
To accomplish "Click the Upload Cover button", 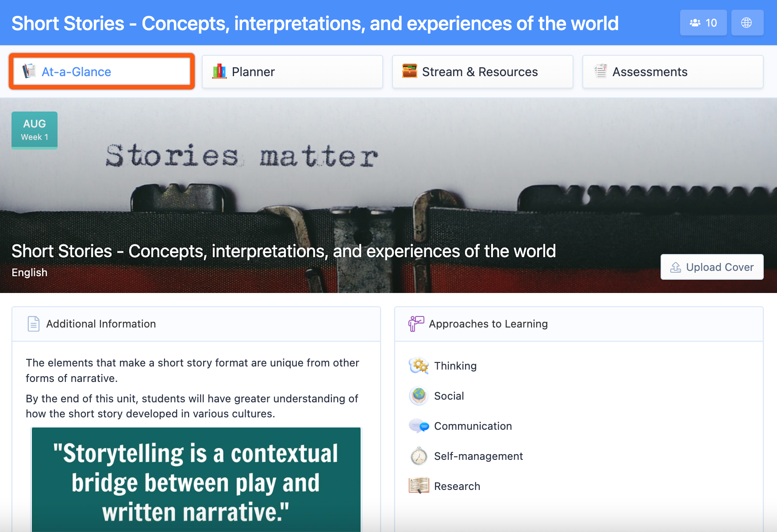I will pos(712,267).
